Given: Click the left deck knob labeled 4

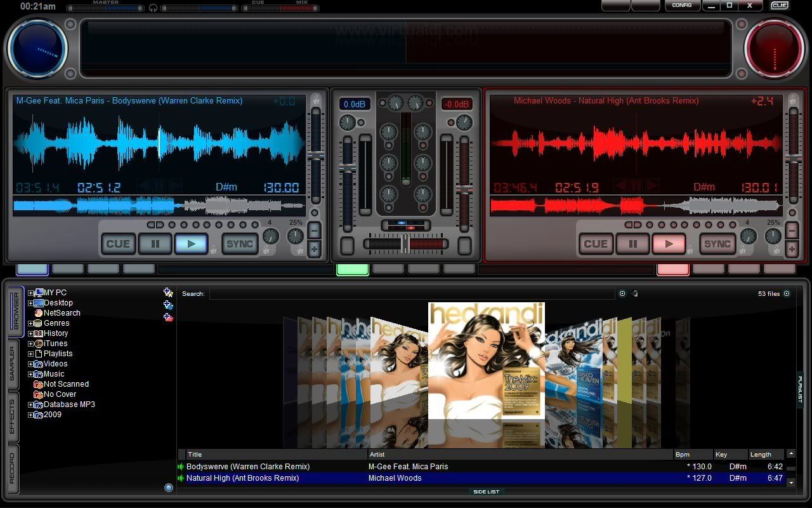Looking at the screenshot, I should (271, 236).
